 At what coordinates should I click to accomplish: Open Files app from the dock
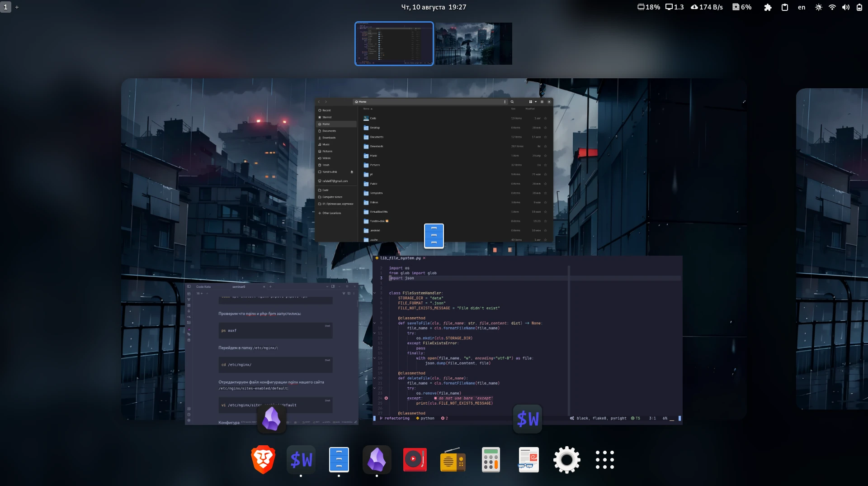(x=339, y=460)
